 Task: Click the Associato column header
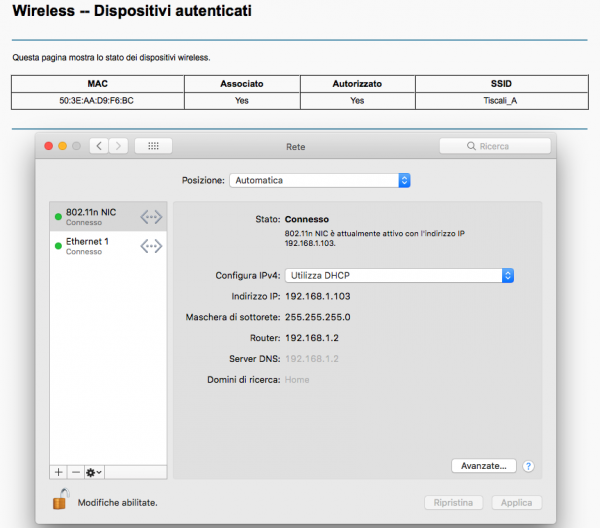click(x=242, y=84)
